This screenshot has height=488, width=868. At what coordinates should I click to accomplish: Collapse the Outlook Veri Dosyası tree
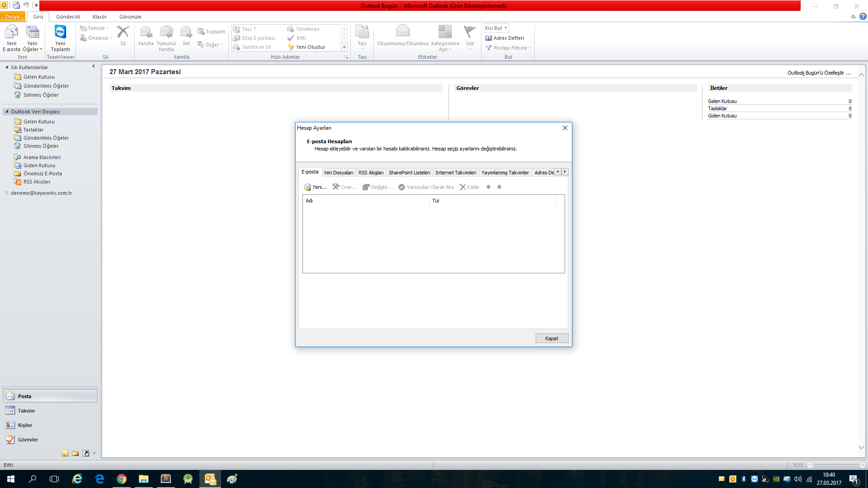pyautogui.click(x=7, y=112)
